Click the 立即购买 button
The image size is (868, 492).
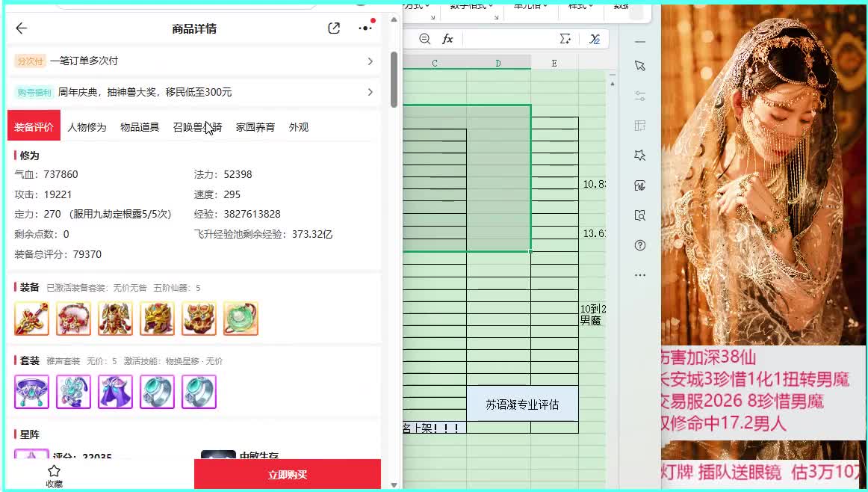point(288,474)
